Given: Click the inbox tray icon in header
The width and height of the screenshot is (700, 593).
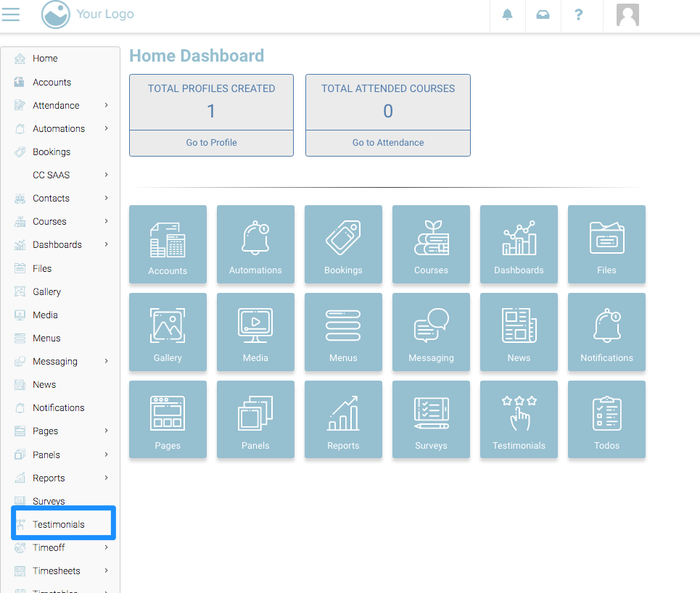Looking at the screenshot, I should point(543,15).
